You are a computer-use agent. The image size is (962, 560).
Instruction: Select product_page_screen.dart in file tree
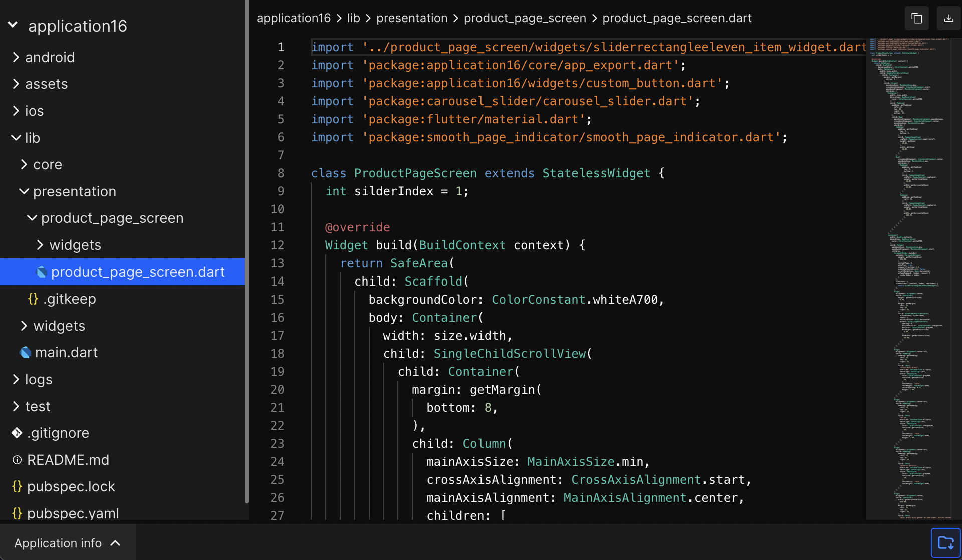[x=122, y=272]
